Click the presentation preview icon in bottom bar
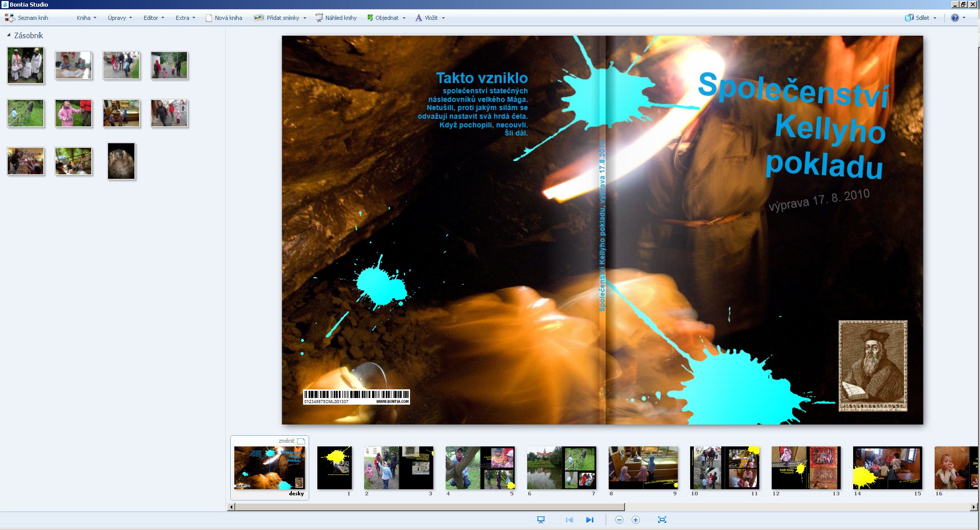This screenshot has height=530, width=980. (x=541, y=520)
